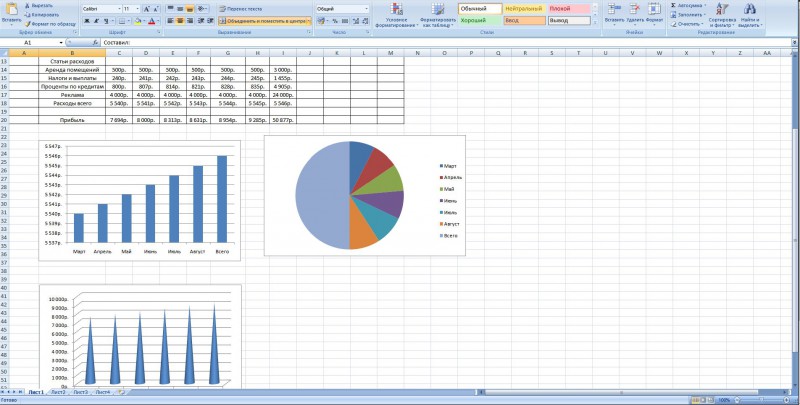Screen dimensions: 800x405
Task: Apply the Обычный cell style
Action: click(480, 9)
